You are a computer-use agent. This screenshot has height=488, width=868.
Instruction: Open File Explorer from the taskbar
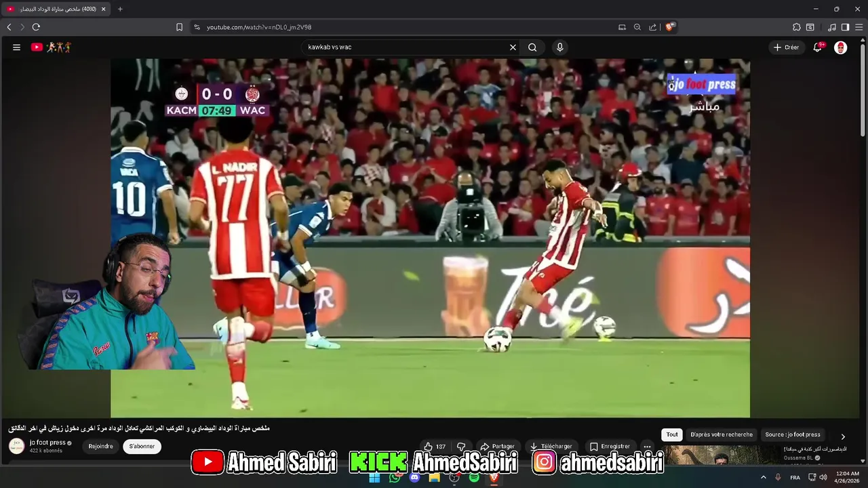pos(435,477)
